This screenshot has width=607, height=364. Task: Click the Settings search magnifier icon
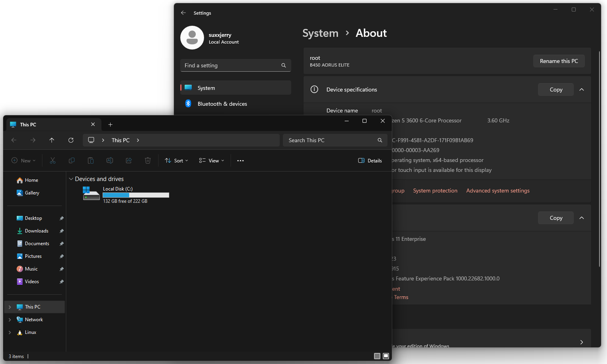(x=284, y=65)
